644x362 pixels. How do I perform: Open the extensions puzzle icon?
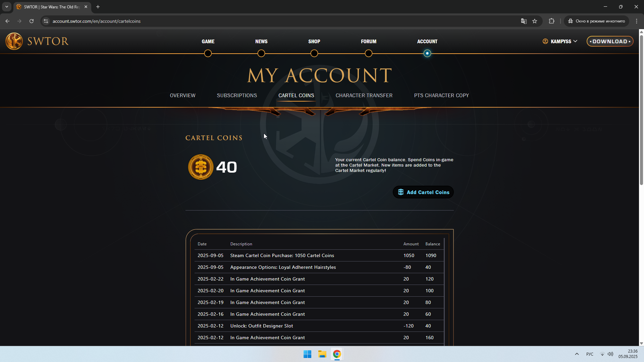[x=551, y=21]
